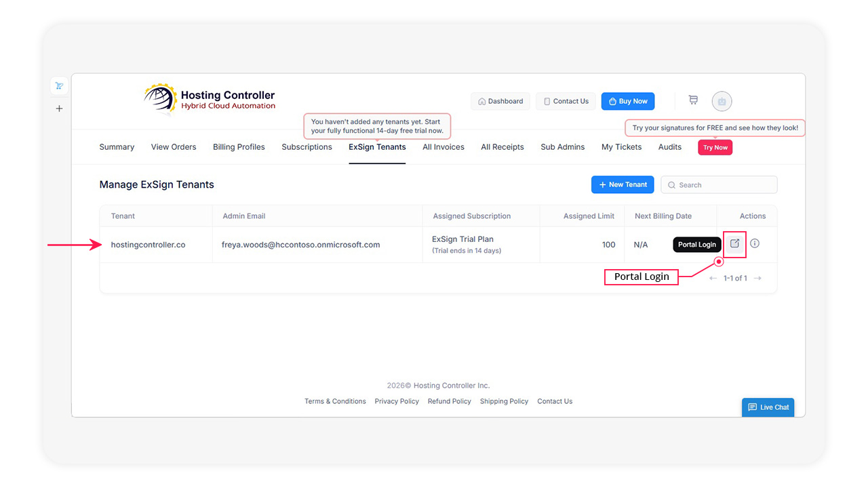Click the plus icon in left sidebar
The height and width of the screenshot is (488, 868).
point(59,108)
